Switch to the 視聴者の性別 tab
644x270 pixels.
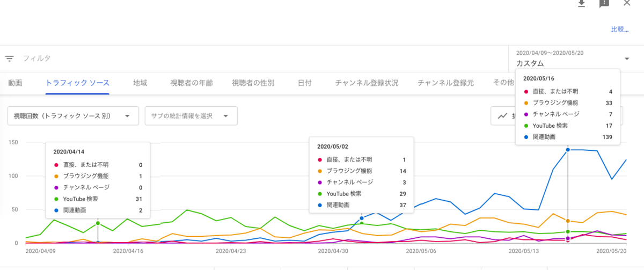tap(253, 83)
